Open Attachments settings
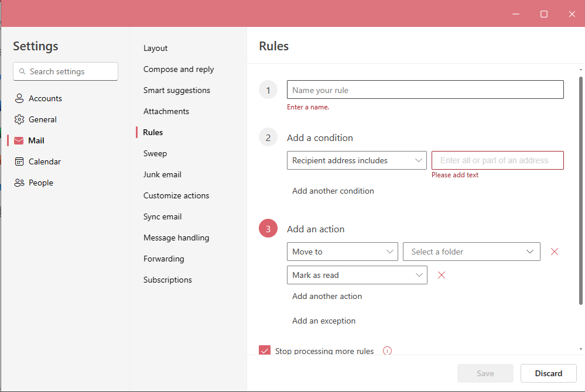The height and width of the screenshot is (392, 585). coord(166,111)
